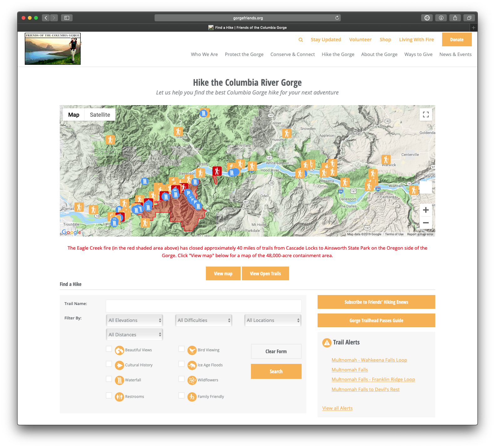Image resolution: width=495 pixels, height=448 pixels.
Task: Click Living With Fire link
Action: coord(416,40)
